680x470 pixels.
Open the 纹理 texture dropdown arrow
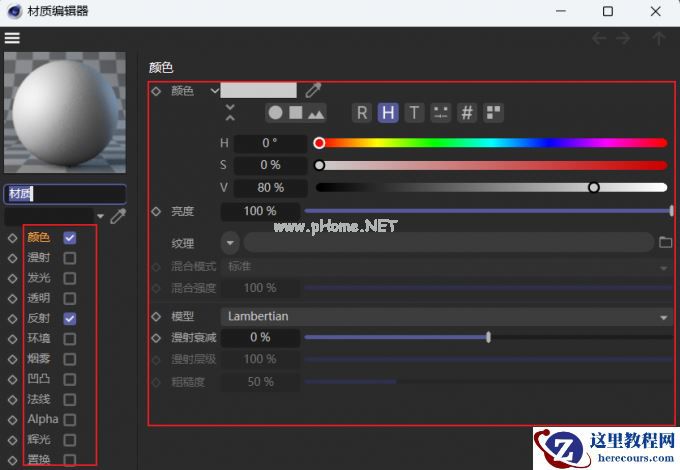click(x=230, y=243)
